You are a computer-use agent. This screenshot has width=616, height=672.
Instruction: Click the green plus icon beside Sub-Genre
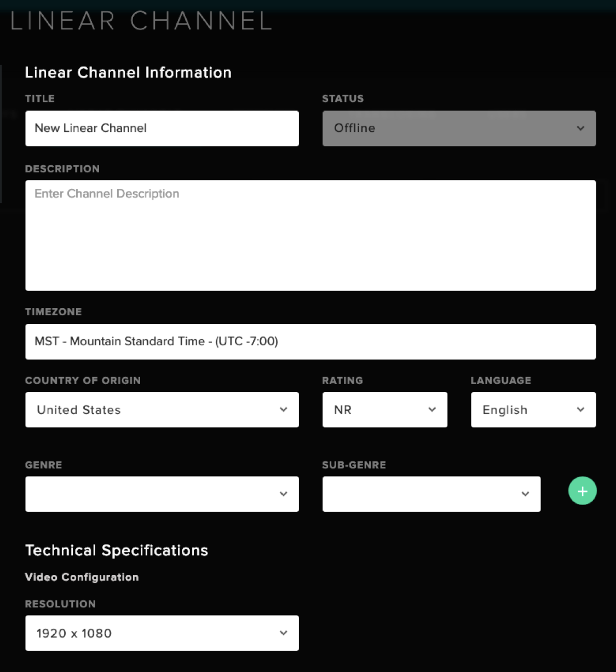pyautogui.click(x=582, y=491)
